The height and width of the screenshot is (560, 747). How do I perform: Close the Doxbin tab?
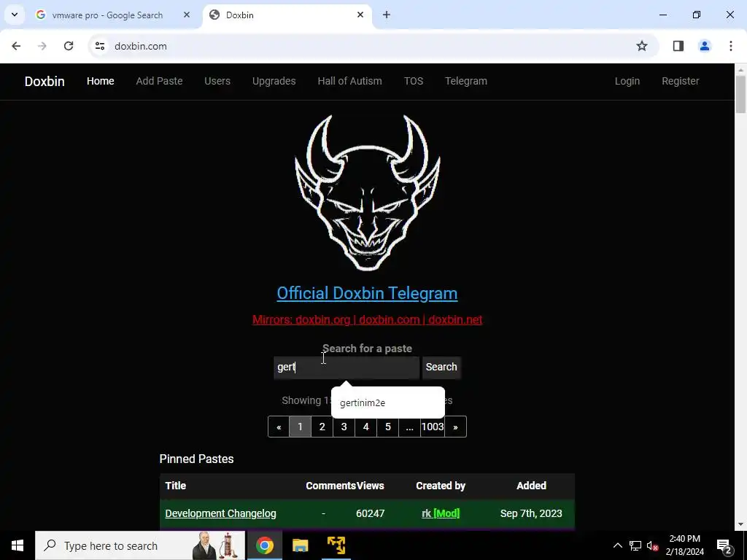[360, 15]
